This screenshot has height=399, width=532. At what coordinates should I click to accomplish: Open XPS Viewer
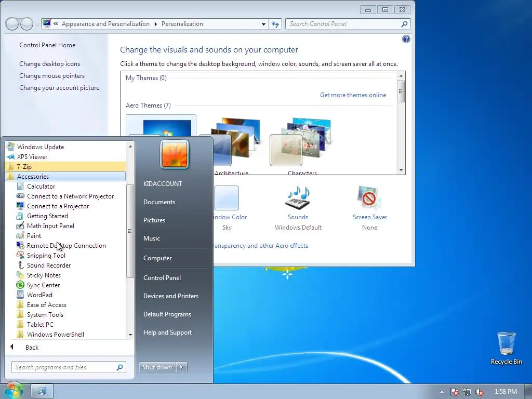click(32, 156)
